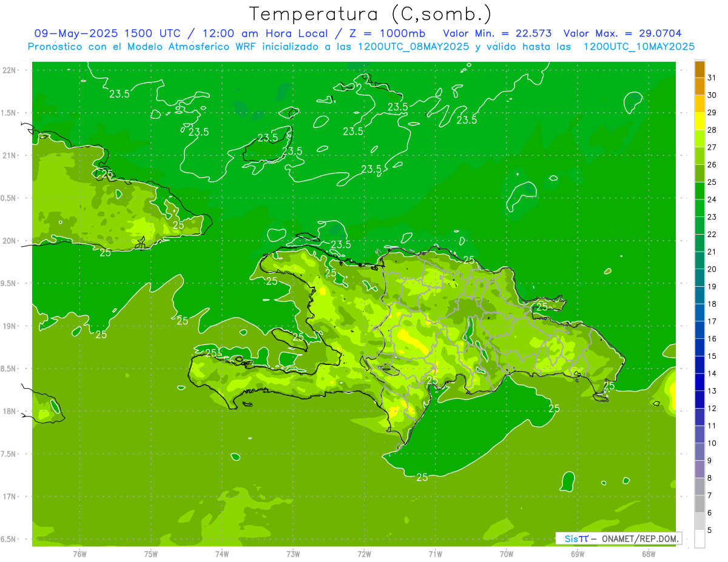Pick the dark orange swatch above legend 31
Image resolution: width=728 pixels, height=562 pixels.
click(699, 69)
